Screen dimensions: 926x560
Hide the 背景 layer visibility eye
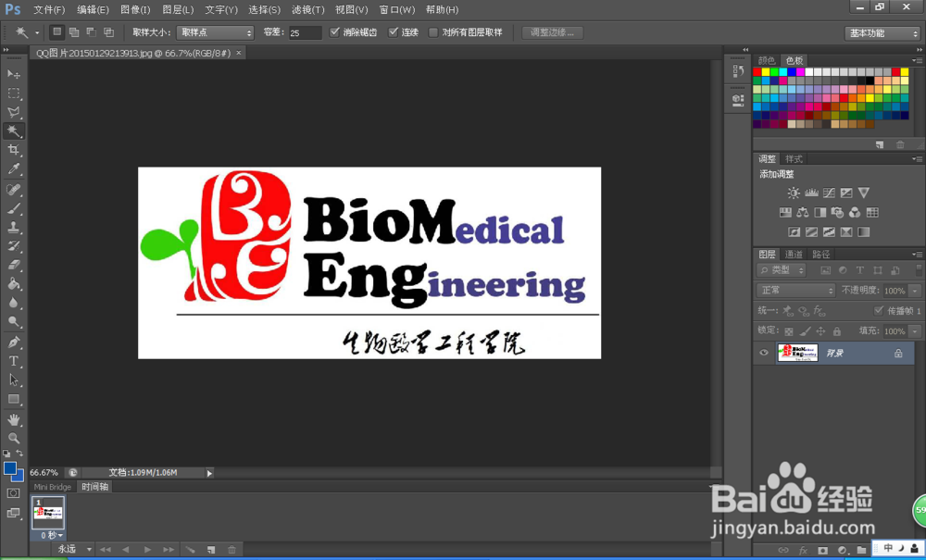click(763, 352)
